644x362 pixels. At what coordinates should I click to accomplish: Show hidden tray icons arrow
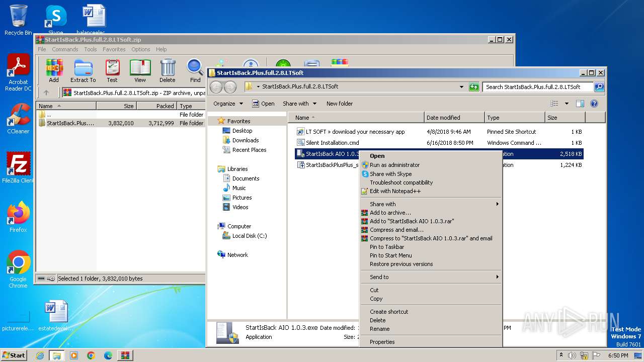click(561, 355)
